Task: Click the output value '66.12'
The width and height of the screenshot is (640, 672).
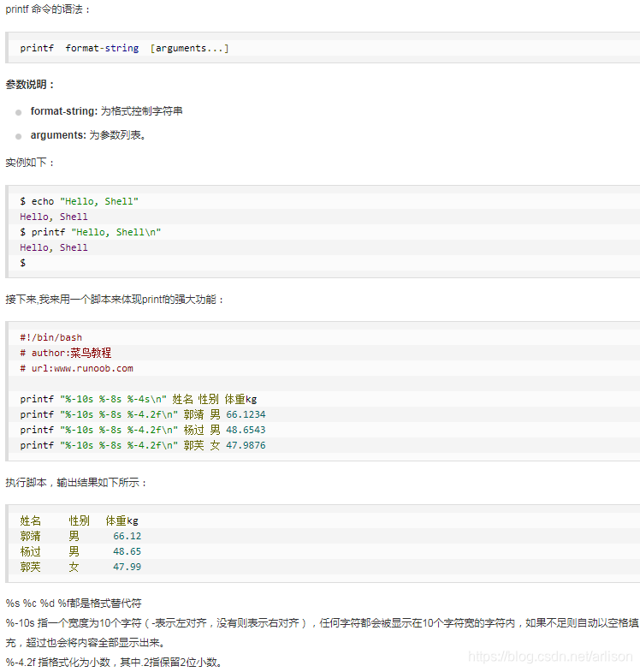Action: tap(127, 536)
